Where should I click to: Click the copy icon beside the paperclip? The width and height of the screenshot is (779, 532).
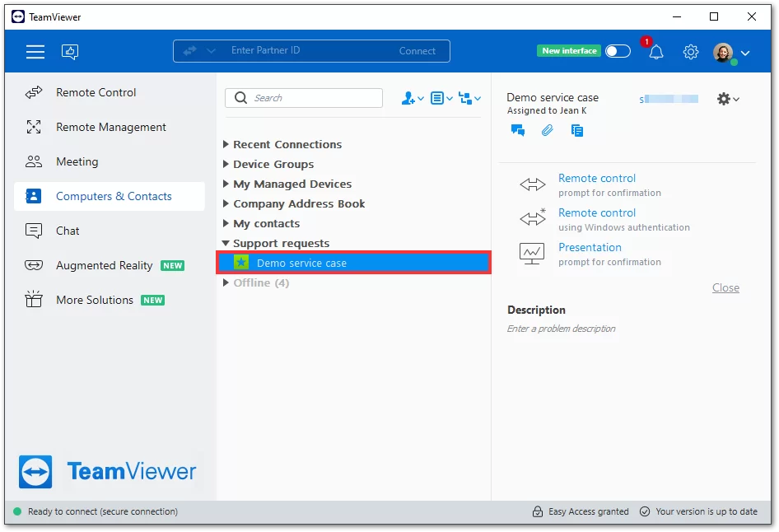[x=577, y=130]
